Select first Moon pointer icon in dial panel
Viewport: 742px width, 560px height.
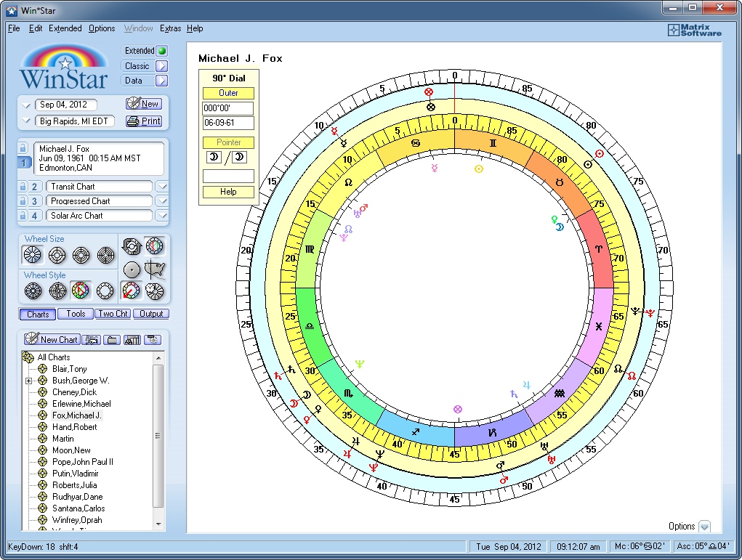(214, 158)
